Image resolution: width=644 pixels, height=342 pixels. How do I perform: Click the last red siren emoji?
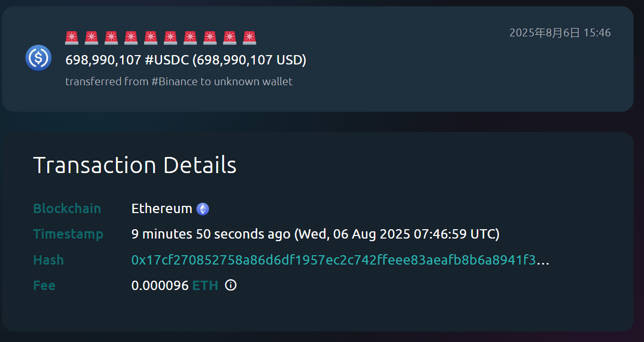(249, 38)
